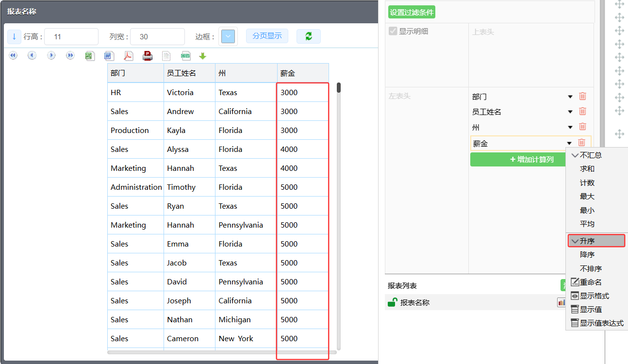The height and width of the screenshot is (364, 628).
Task: Click the 列宽 input field
Action: click(157, 36)
